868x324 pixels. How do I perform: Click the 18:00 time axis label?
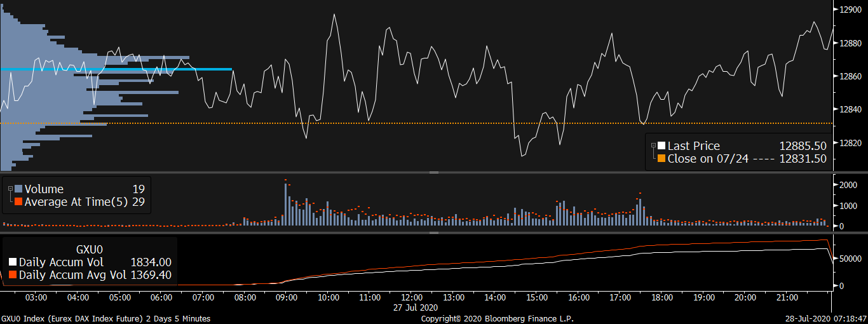tap(662, 297)
